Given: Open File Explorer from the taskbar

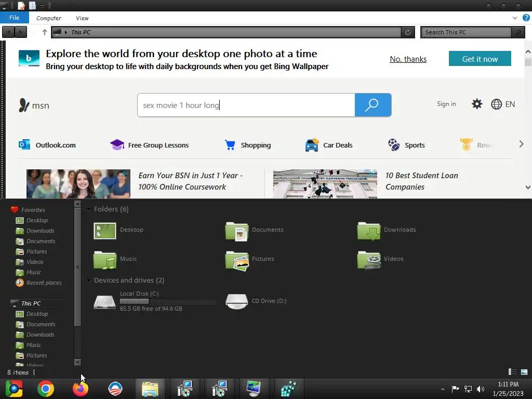Looking at the screenshot, I should tap(150, 389).
